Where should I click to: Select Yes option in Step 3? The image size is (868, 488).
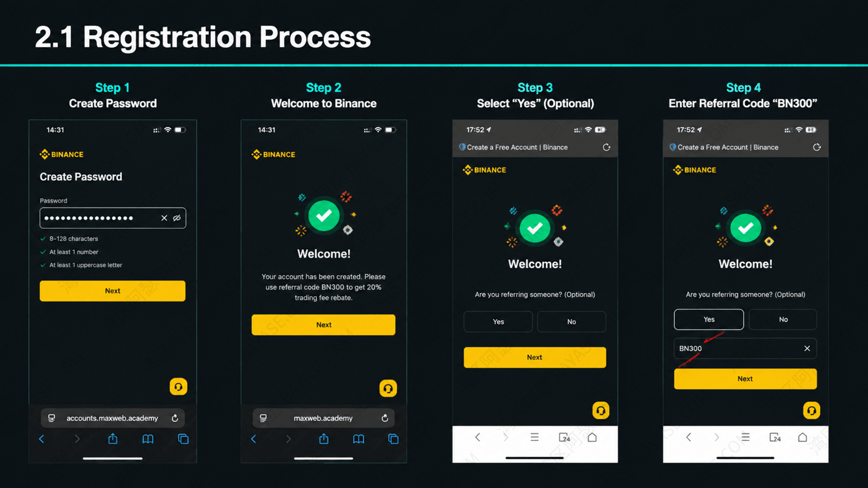498,322
